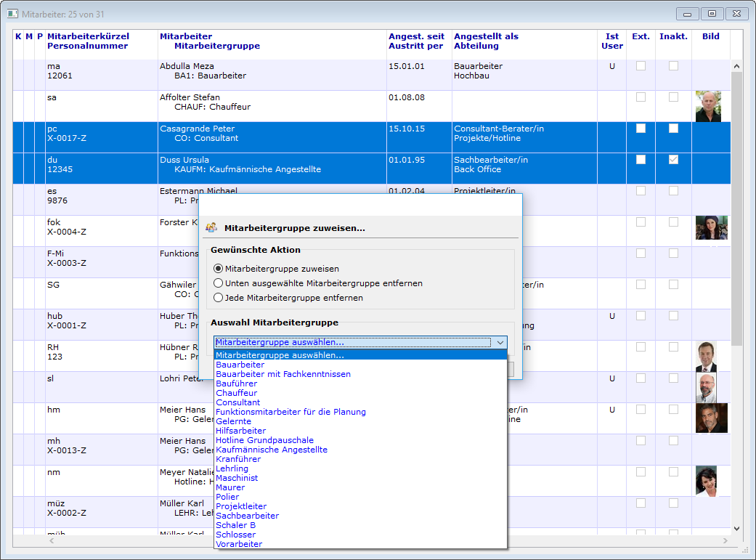Check Ext. checkbox for Abdulla Meza
This screenshot has width=756, height=560.
coord(641,66)
